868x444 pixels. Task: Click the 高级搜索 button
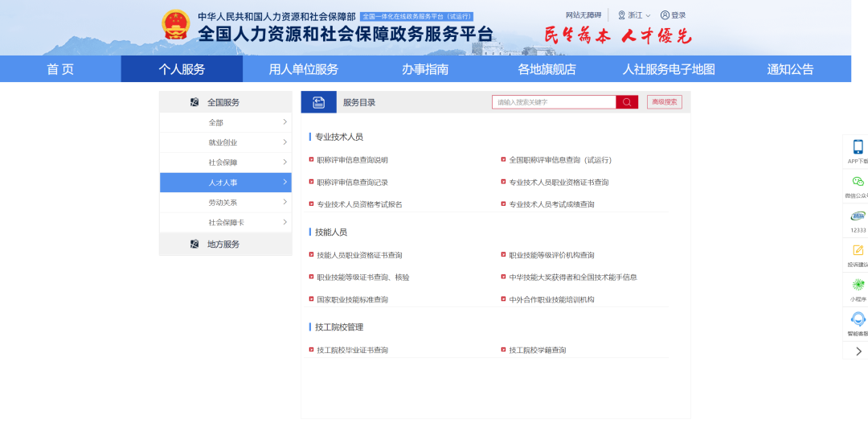pos(665,102)
